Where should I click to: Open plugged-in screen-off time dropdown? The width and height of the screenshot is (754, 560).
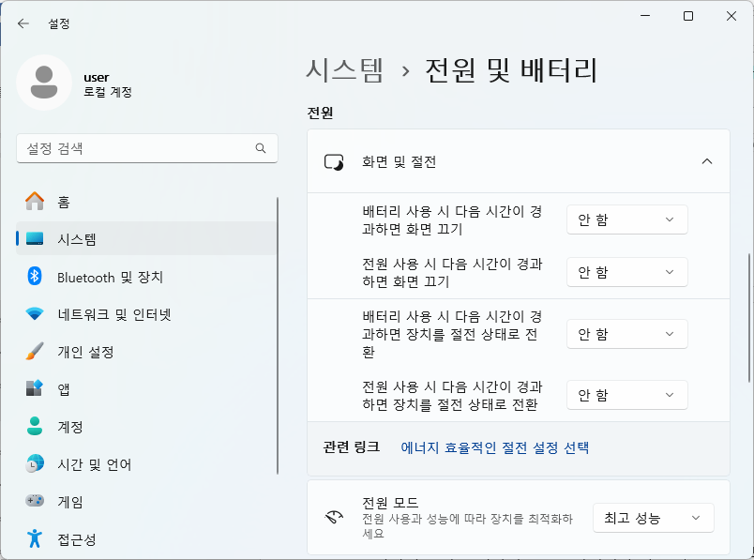coord(626,272)
